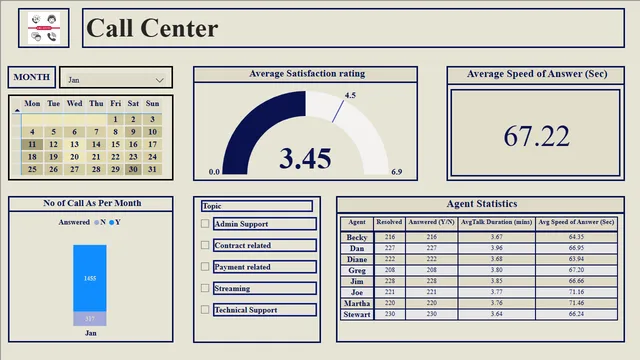Click the Jan axis label under bar chart

coord(91,333)
